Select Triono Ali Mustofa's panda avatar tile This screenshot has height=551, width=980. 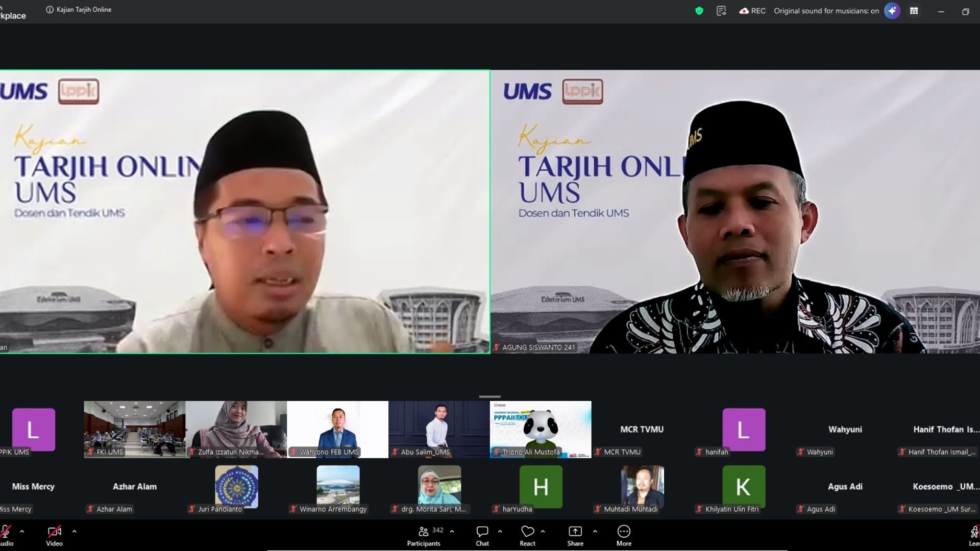[x=541, y=430]
